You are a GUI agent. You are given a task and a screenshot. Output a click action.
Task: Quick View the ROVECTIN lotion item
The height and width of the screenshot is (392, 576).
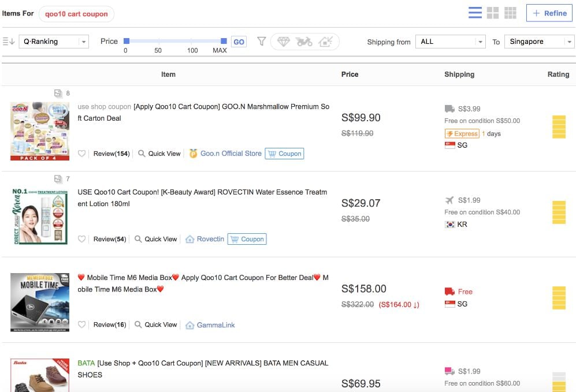coord(156,239)
